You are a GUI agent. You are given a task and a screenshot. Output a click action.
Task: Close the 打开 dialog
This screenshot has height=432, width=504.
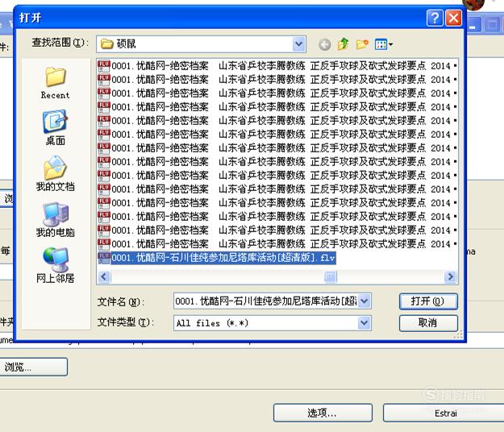click(x=453, y=18)
